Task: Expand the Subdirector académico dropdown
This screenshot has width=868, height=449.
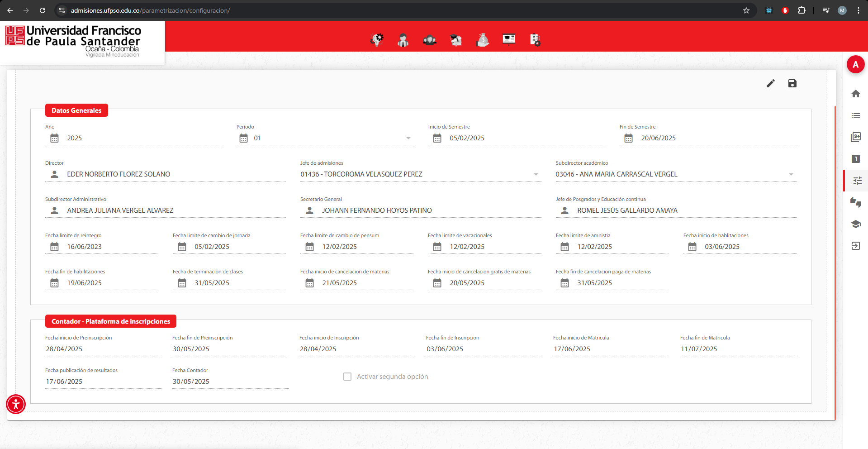Action: pos(791,174)
